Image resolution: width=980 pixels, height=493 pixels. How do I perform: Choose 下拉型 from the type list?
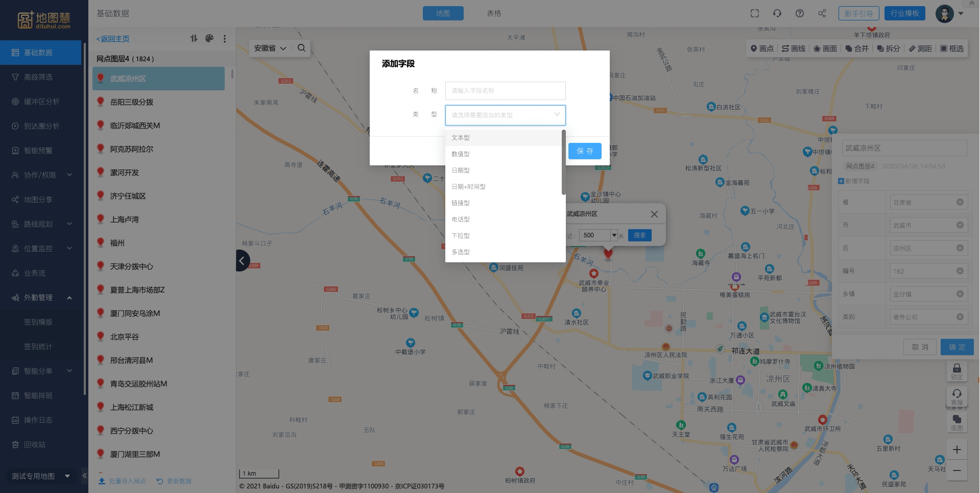[503, 236]
